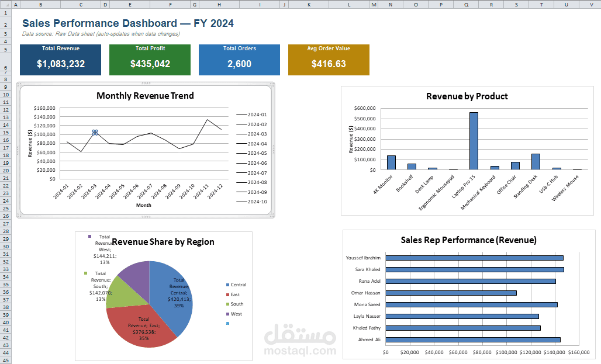
Task: Select row 2 header
Action: [6, 23]
